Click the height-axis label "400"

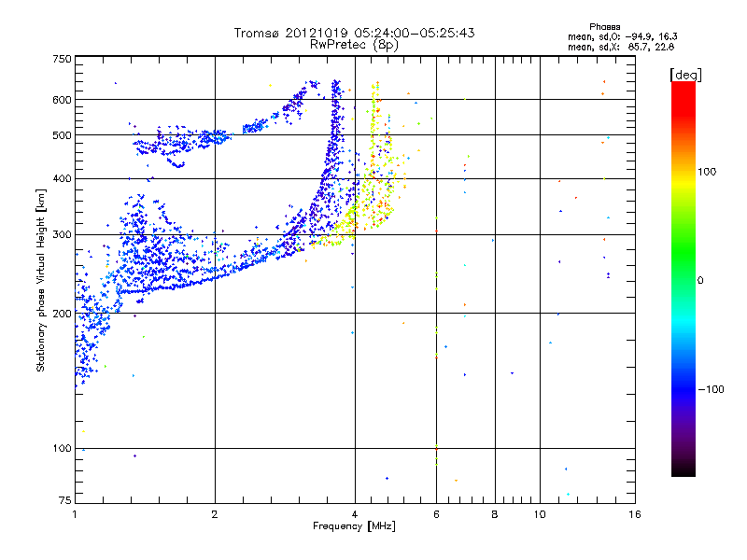[x=63, y=178]
